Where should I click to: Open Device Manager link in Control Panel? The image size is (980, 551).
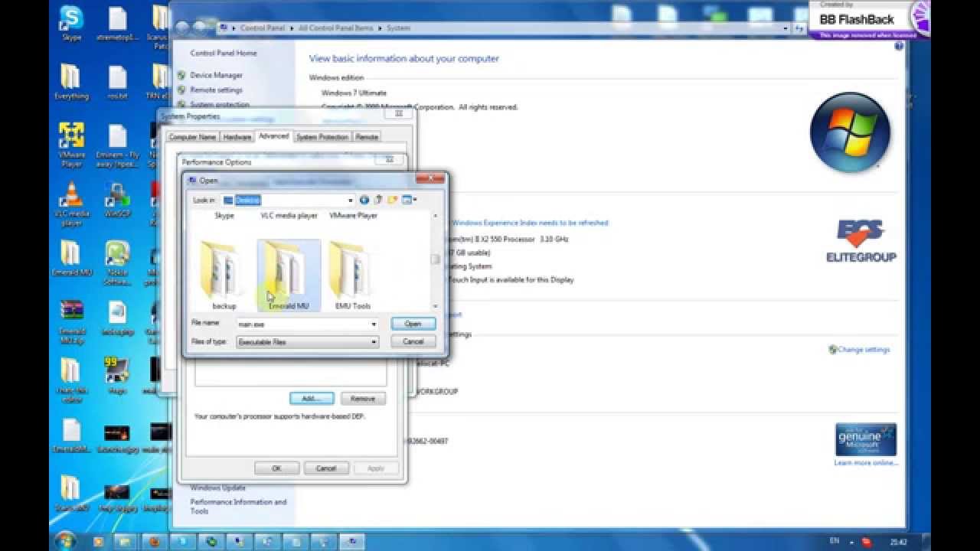[216, 75]
